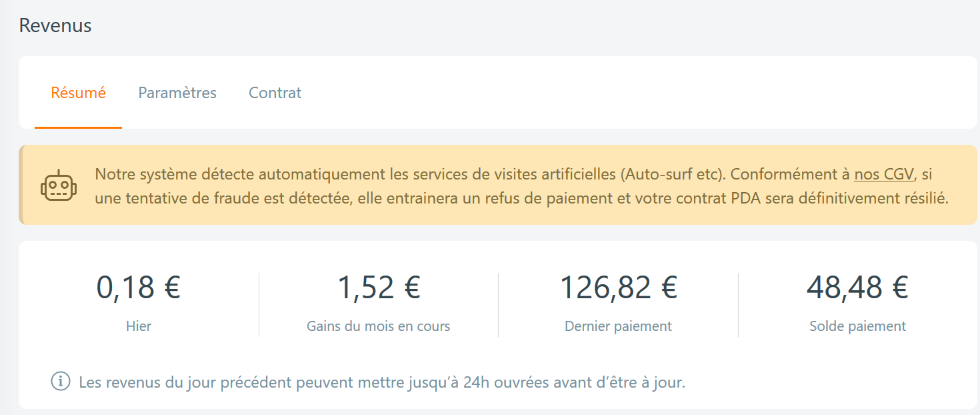980x415 pixels.
Task: Click the 126,82 € last payment amount
Action: click(x=618, y=288)
